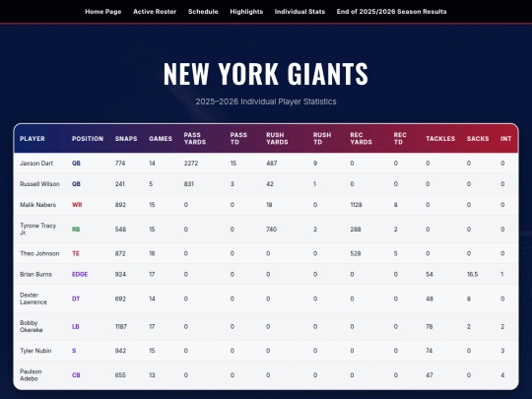Go to Active Roster page
This screenshot has width=532, height=399.
155,12
